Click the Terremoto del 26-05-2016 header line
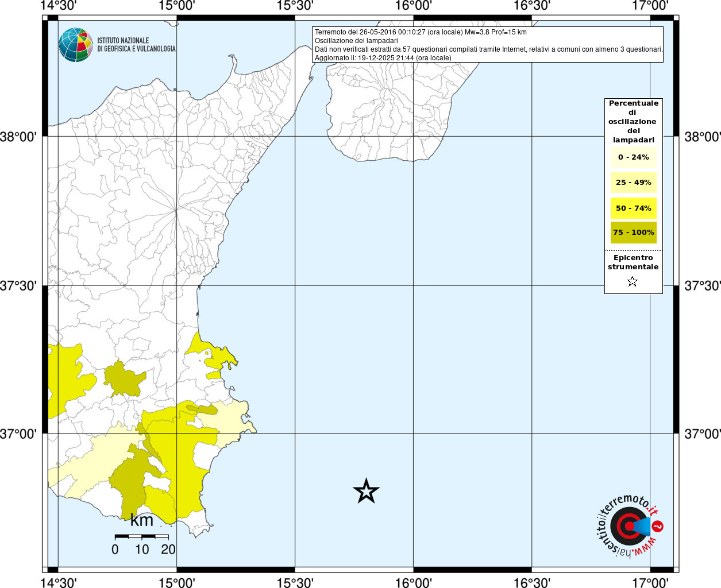The width and height of the screenshot is (721, 588). 421,32
